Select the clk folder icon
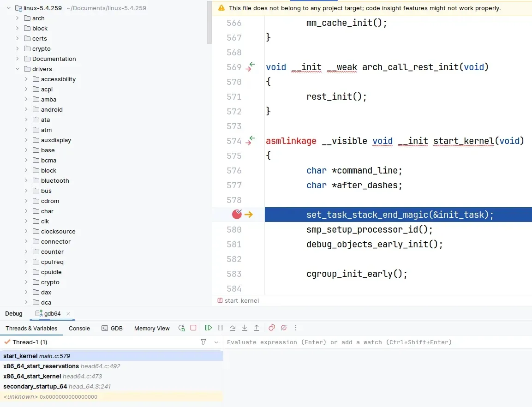The image size is (532, 407). [x=36, y=221]
